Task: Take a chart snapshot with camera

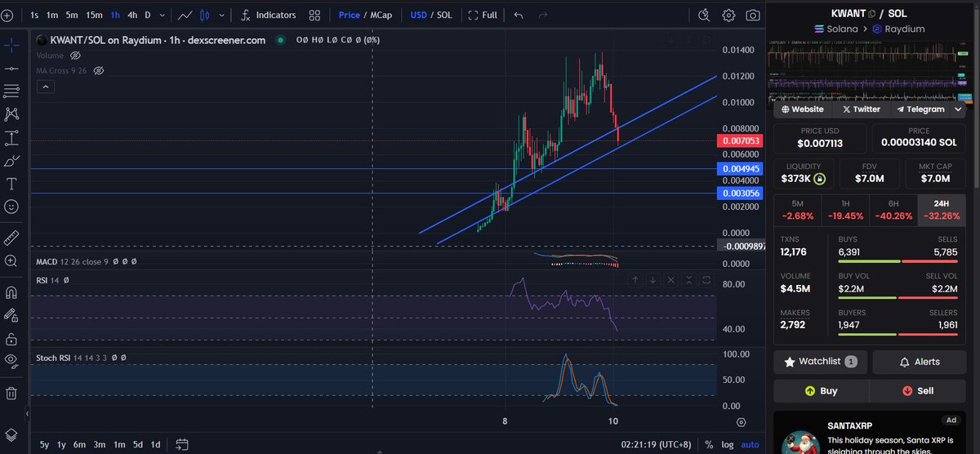Action: point(752,15)
